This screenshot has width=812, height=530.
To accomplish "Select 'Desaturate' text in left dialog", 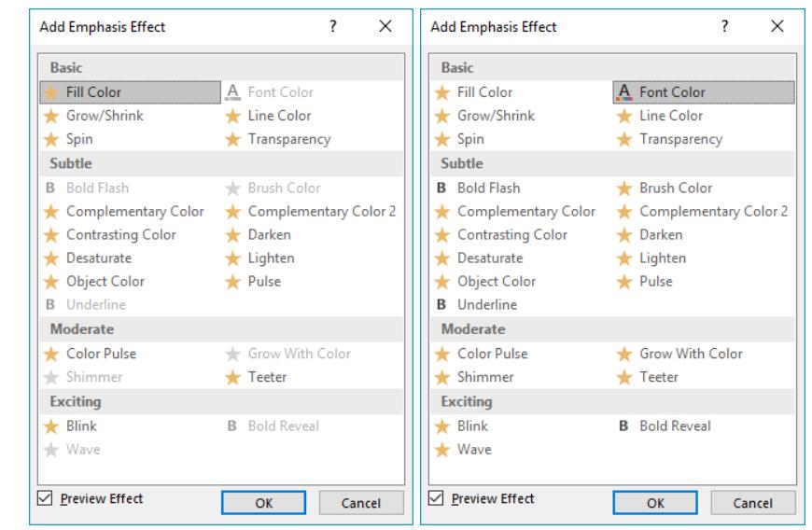I will click(99, 258).
